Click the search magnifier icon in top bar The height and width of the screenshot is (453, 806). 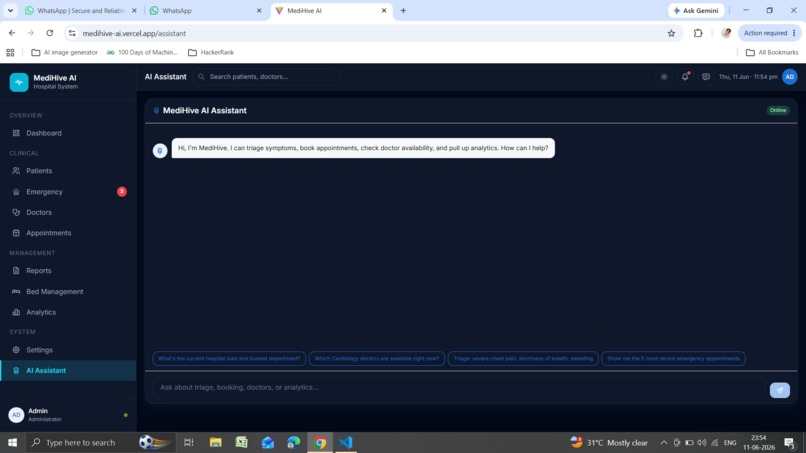201,77
